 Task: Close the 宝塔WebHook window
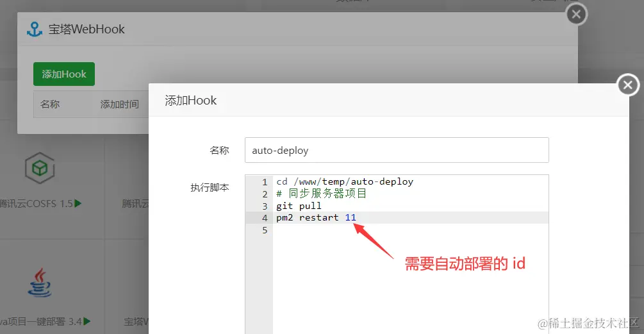pyautogui.click(x=577, y=14)
